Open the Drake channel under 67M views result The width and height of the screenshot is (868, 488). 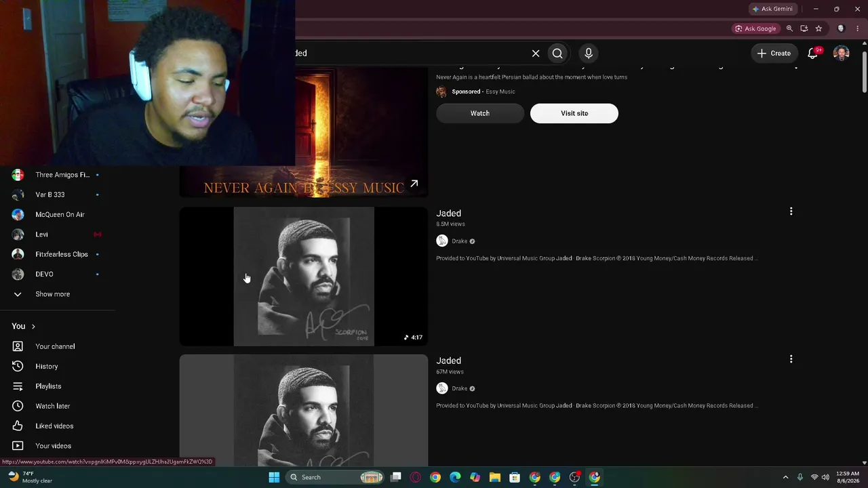coord(460,388)
